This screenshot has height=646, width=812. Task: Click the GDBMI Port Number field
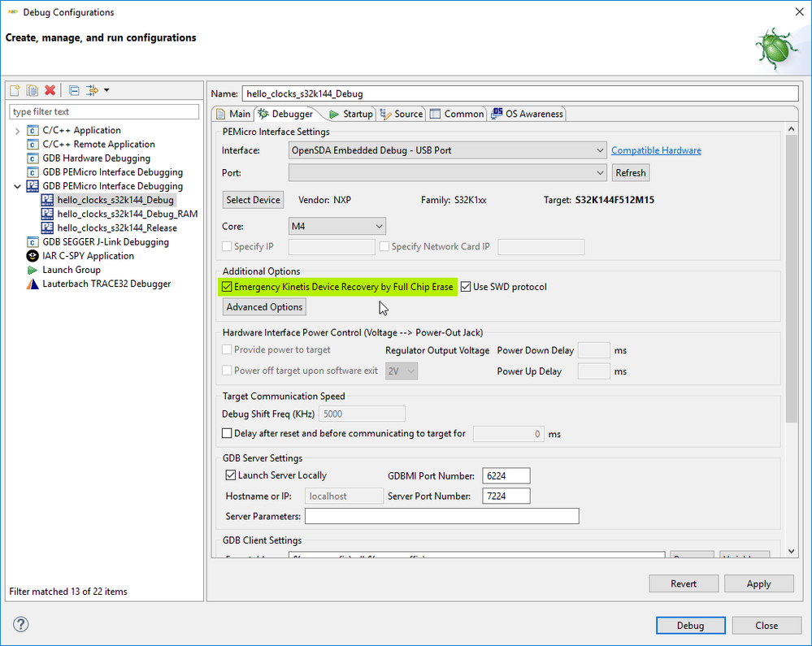coord(506,475)
